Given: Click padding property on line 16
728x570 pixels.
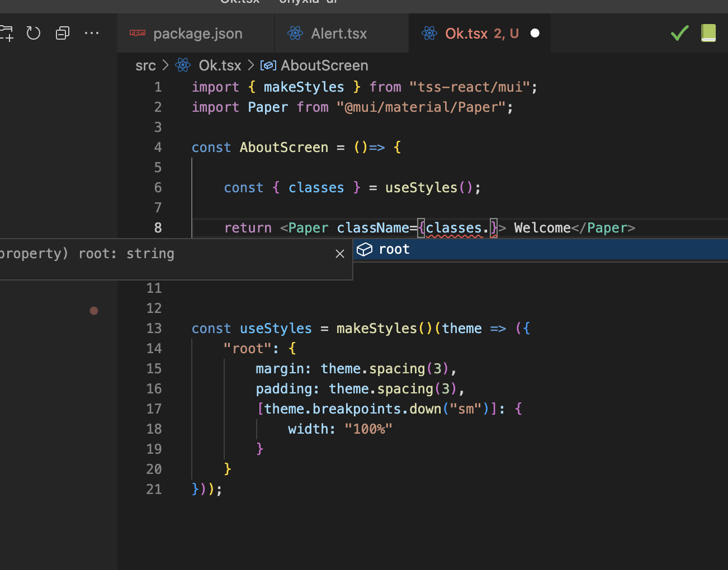Looking at the screenshot, I should [283, 389].
